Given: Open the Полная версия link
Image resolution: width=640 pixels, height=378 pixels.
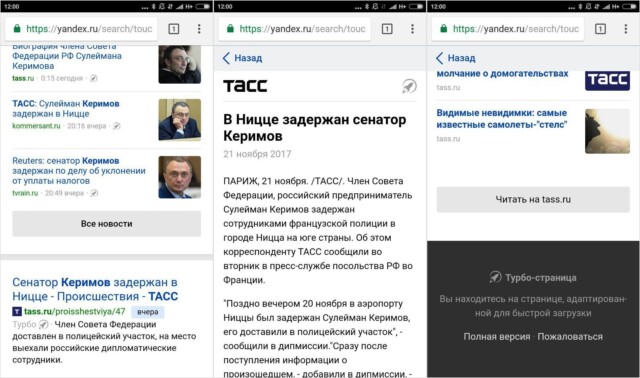Looking at the screenshot, I should (496, 336).
